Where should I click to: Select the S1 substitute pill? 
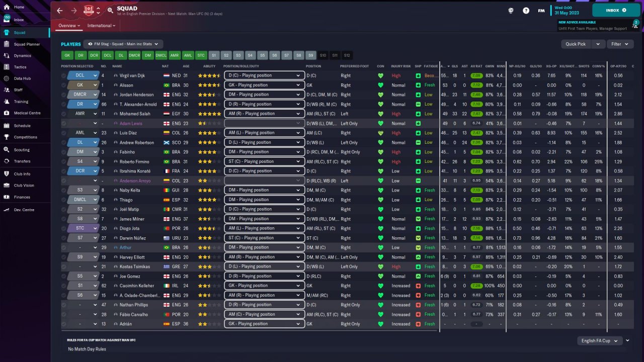pos(214,55)
